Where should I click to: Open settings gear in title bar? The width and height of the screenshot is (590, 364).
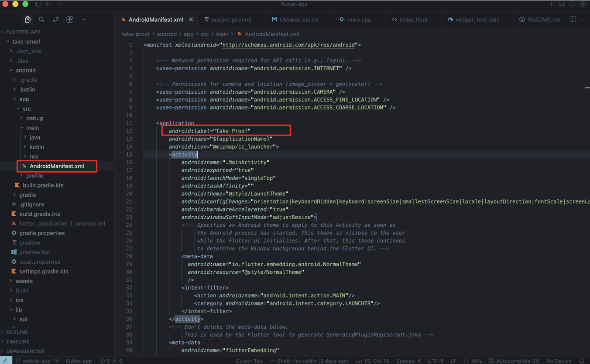coord(583,4)
